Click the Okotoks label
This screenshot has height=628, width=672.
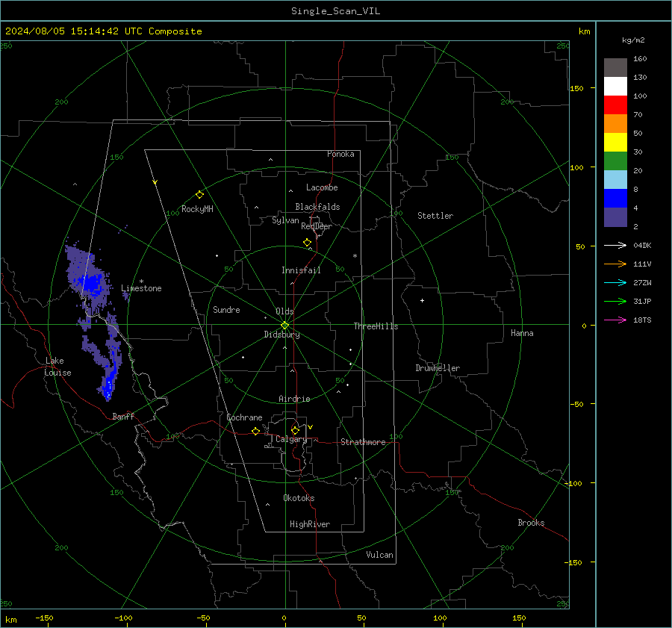[299, 498]
